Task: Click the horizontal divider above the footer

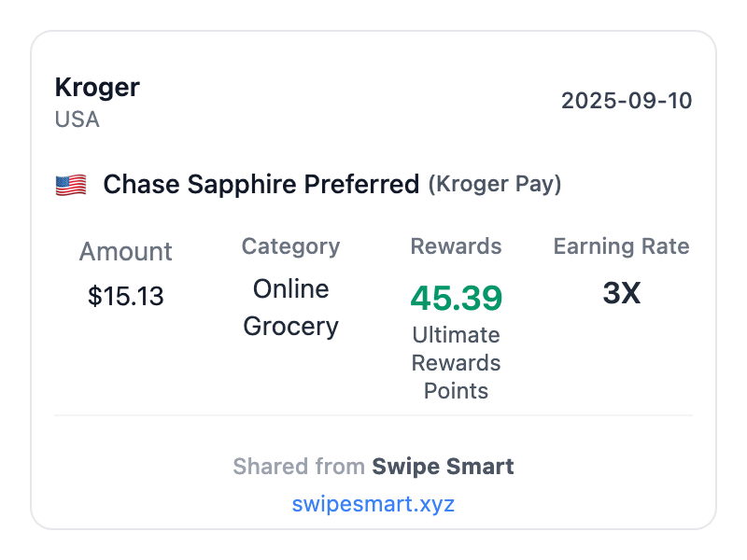Action: pos(373,415)
